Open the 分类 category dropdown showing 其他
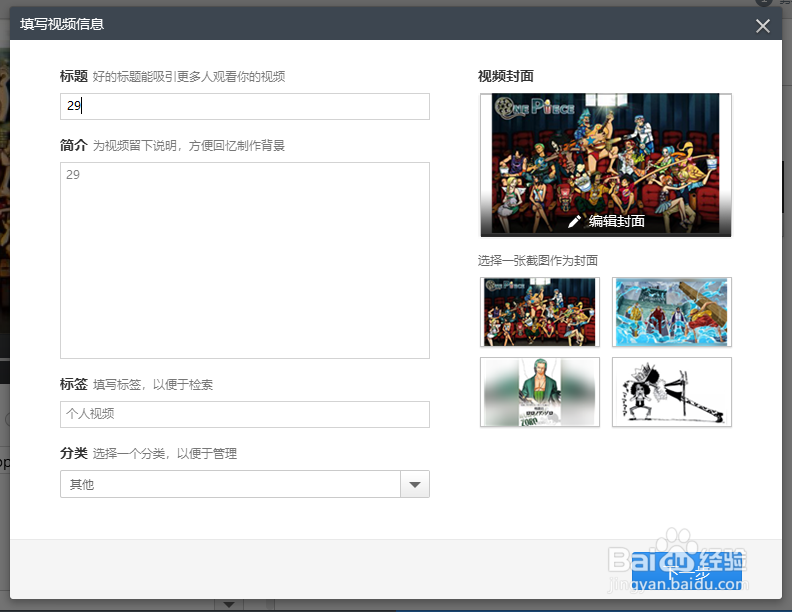 [x=244, y=484]
